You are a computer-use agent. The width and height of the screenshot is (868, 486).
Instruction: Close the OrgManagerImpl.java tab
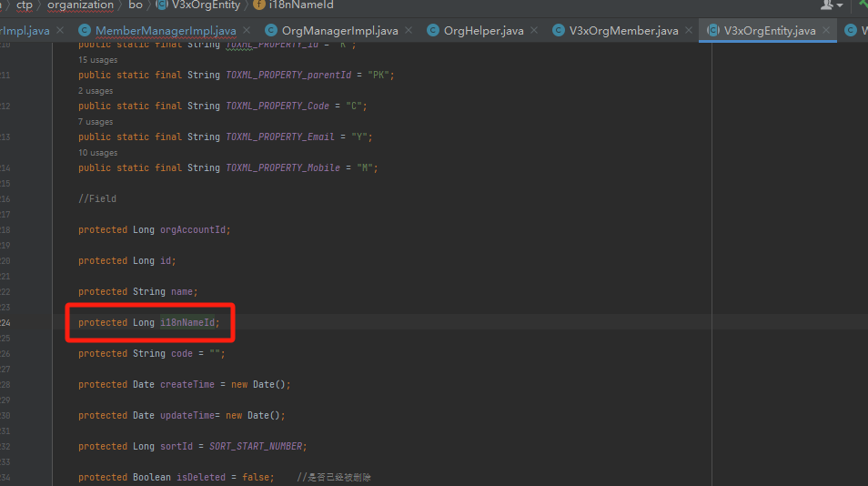(409, 30)
